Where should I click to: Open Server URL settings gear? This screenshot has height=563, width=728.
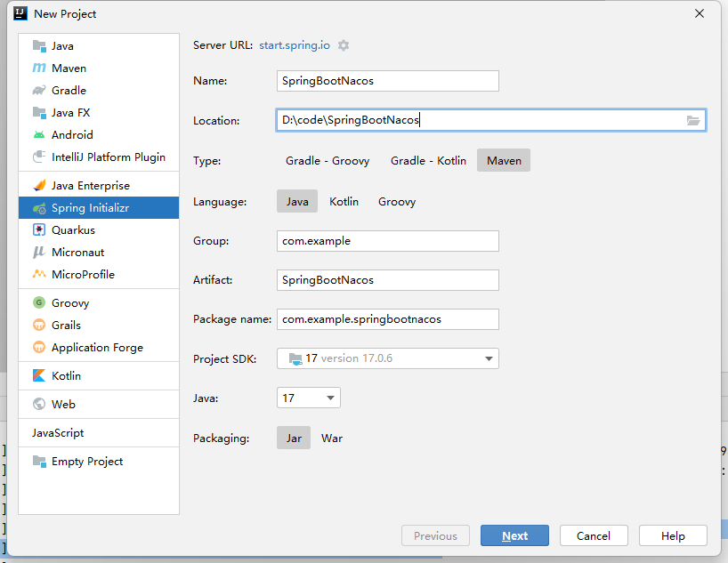click(344, 45)
